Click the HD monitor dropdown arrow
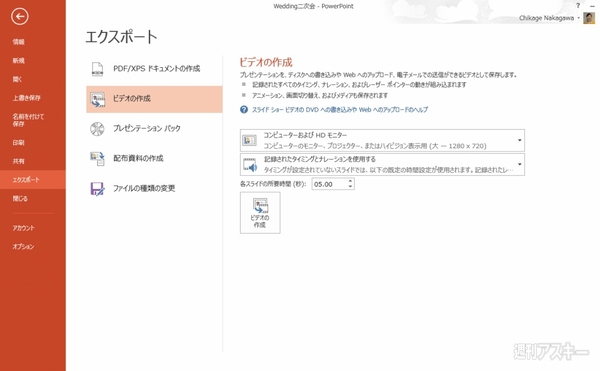The image size is (600, 371). tap(520, 140)
